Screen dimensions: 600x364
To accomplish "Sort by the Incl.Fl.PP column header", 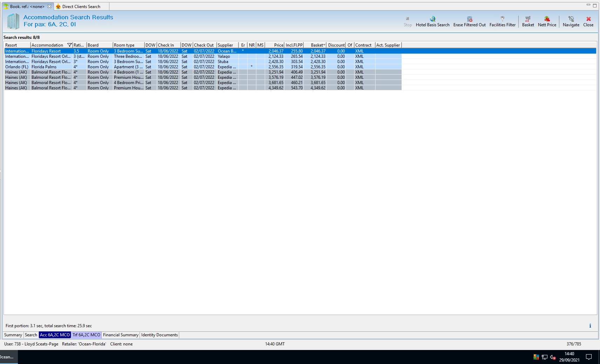I will pyautogui.click(x=294, y=45).
